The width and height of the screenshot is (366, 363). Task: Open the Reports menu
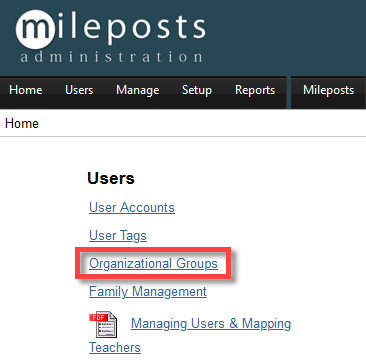click(255, 90)
